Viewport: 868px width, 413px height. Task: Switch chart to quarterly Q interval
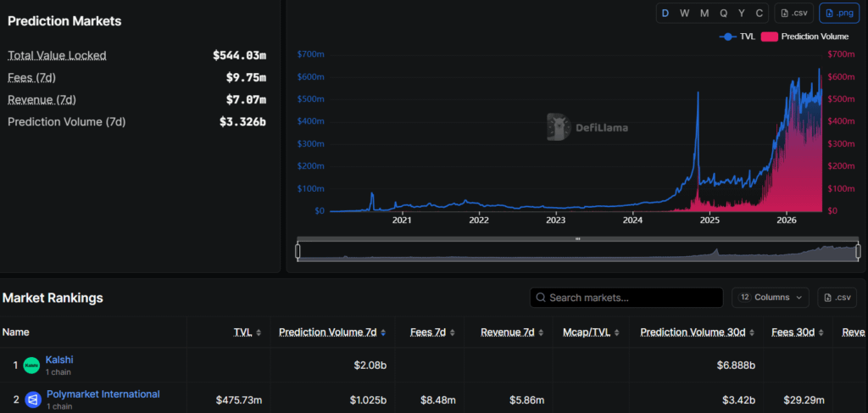tap(724, 14)
